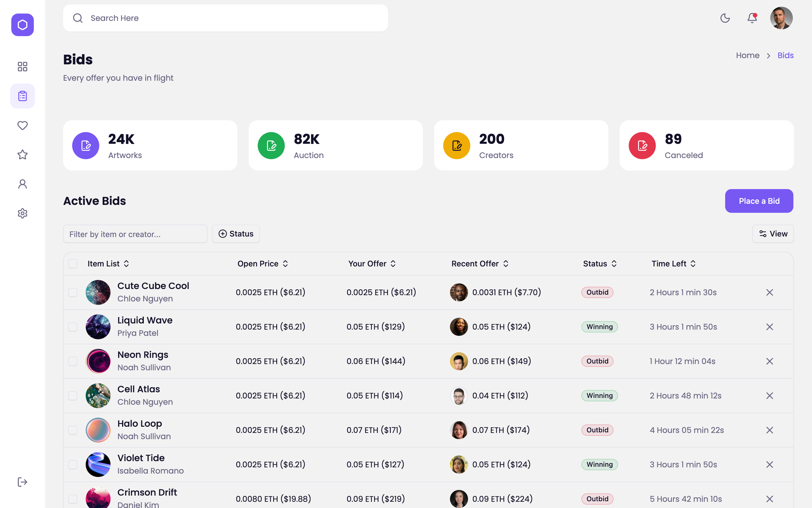Remove the Liquid Wave bid
Screen dimensions: 812x508
click(770, 327)
